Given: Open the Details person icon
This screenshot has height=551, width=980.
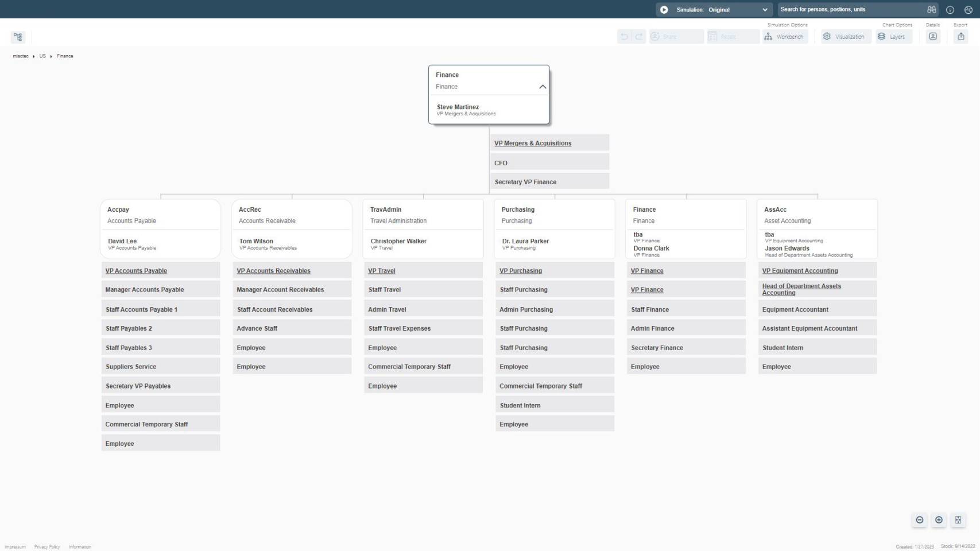Looking at the screenshot, I should pos(933,36).
